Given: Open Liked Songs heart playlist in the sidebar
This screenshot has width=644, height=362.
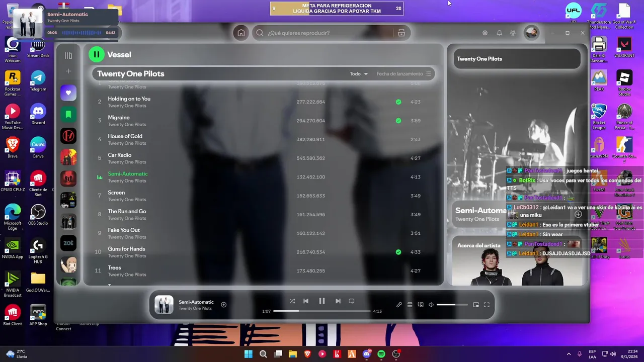Looking at the screenshot, I should click(x=68, y=93).
